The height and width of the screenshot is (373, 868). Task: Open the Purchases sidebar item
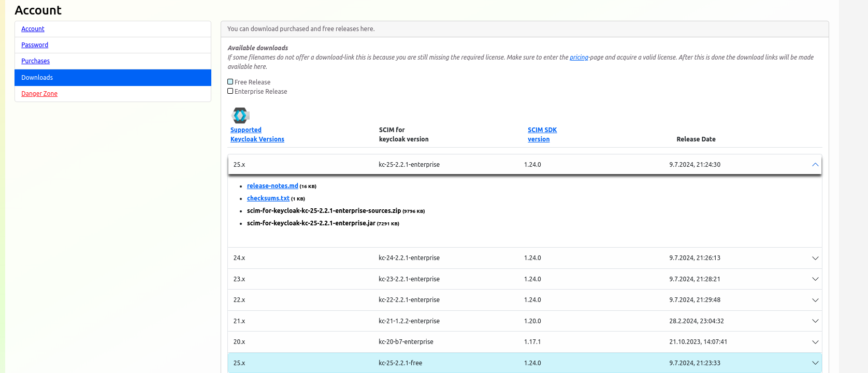(35, 61)
